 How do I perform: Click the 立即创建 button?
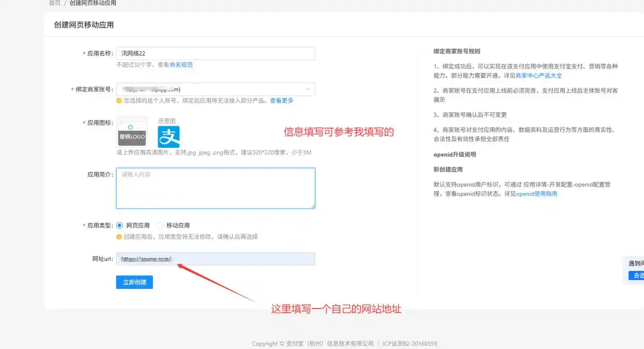coord(134,282)
